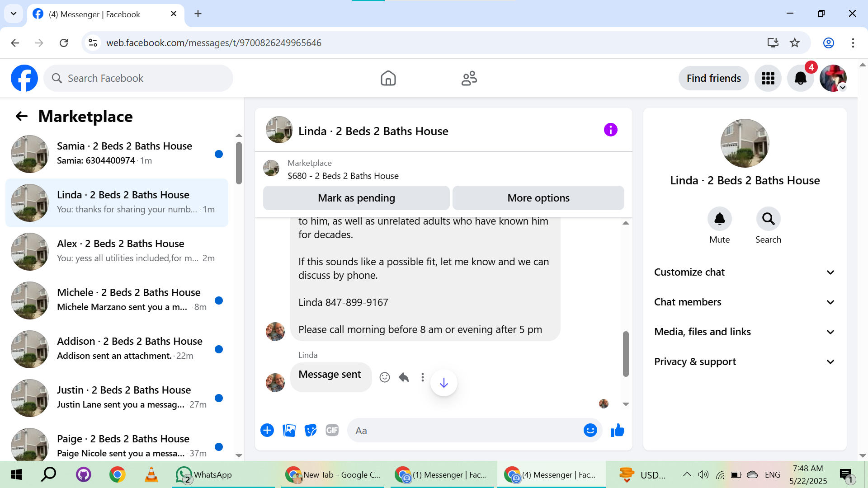React to the 'Message sent' bubble
868x488 pixels.
pos(385,377)
